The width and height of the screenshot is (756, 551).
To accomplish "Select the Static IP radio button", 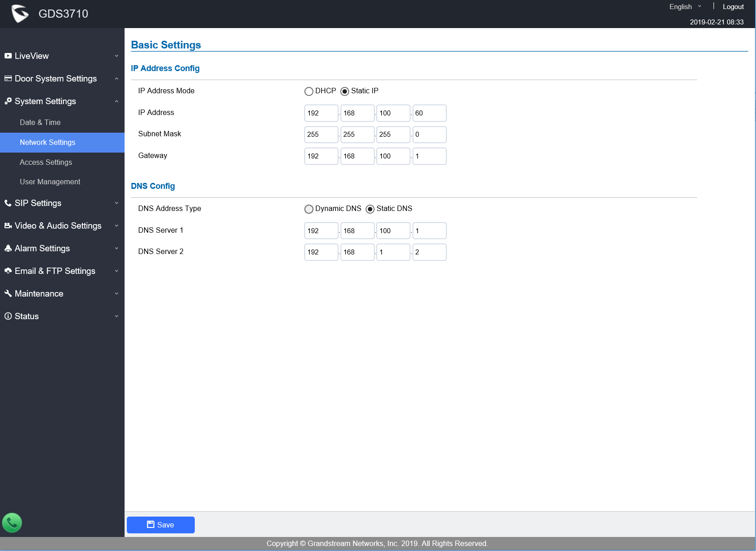I will tap(345, 91).
